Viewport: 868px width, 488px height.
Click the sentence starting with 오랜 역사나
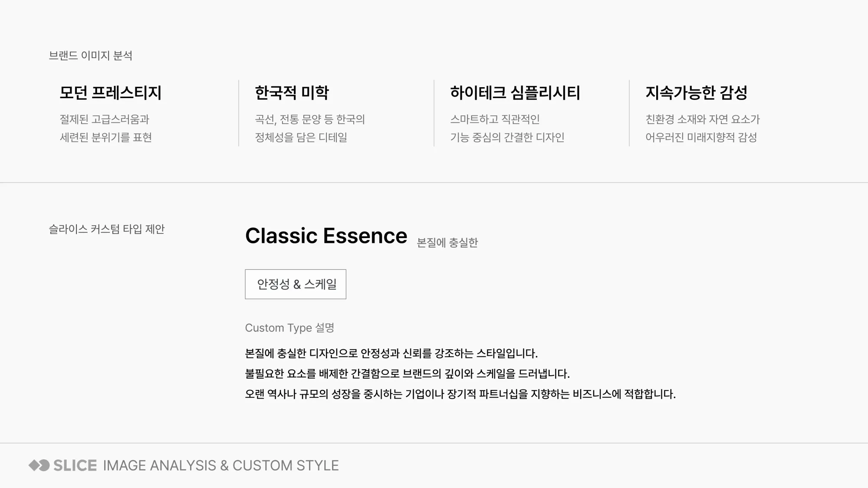tap(460, 394)
